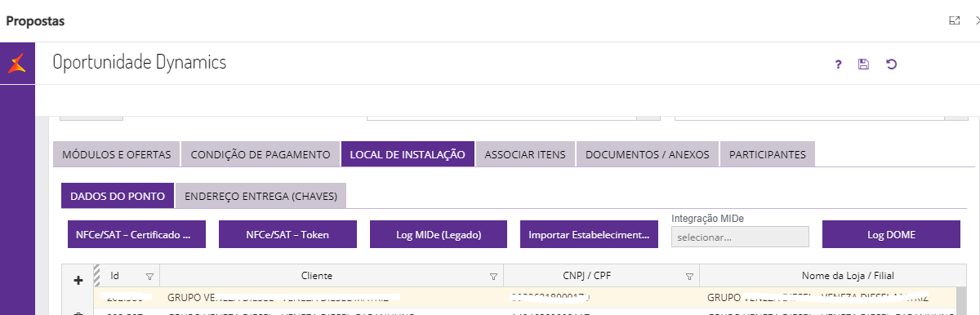
Task: Open filter for Id column
Action: click(x=149, y=276)
